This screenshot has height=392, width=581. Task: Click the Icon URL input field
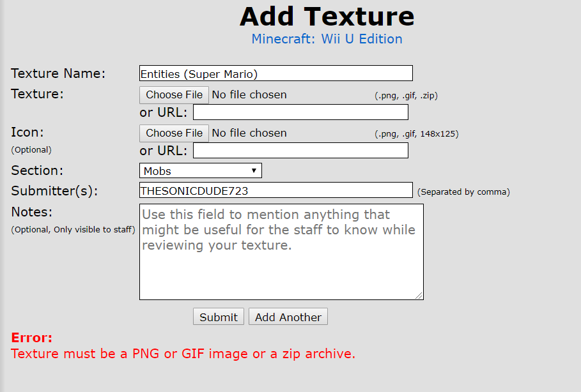[x=300, y=150]
